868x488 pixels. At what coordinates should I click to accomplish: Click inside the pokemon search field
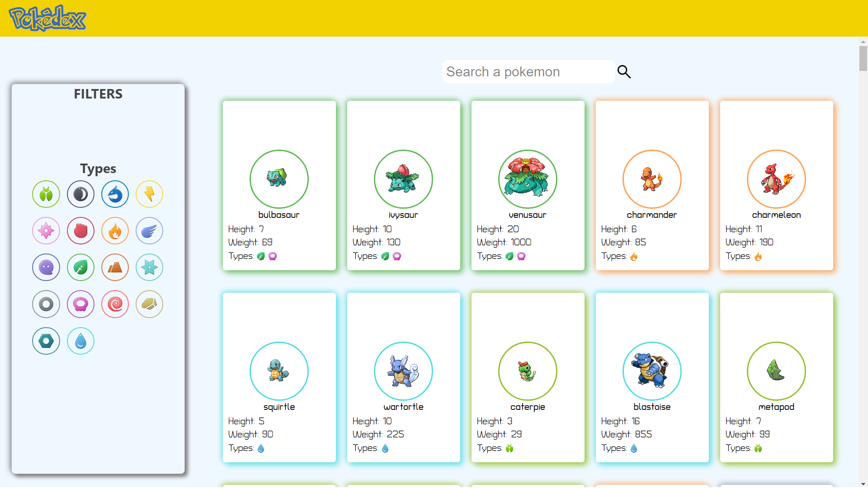pyautogui.click(x=528, y=71)
